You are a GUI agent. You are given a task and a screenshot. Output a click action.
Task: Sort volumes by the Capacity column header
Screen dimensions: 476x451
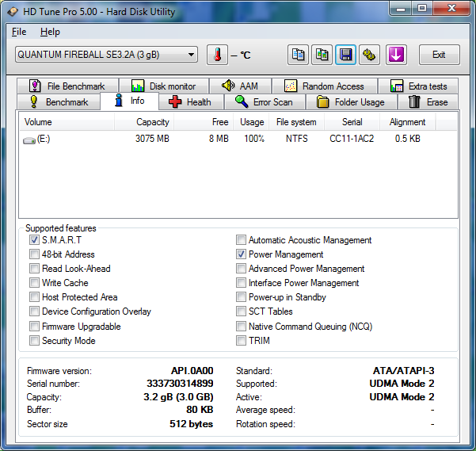[x=152, y=122]
